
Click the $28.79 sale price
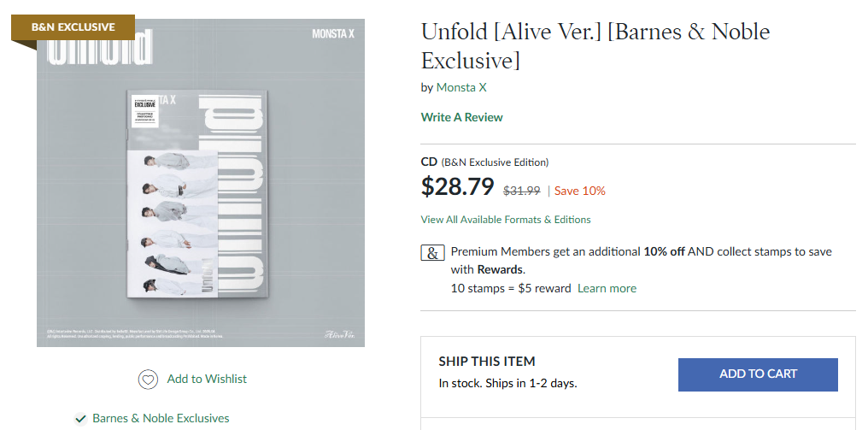[458, 187]
